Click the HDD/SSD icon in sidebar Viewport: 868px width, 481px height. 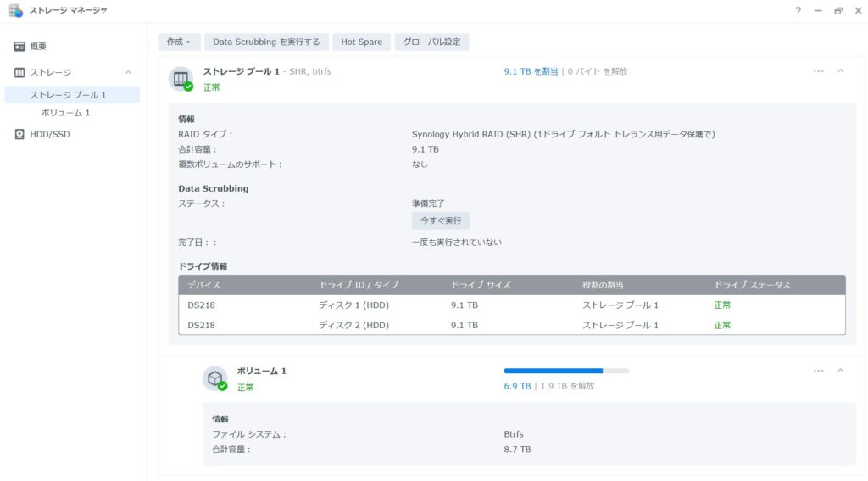click(x=19, y=134)
